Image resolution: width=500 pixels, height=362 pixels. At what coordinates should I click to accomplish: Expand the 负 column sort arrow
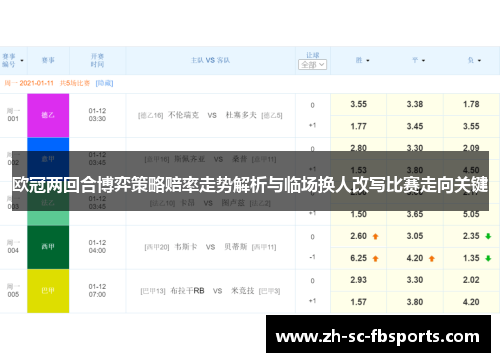click(479, 61)
